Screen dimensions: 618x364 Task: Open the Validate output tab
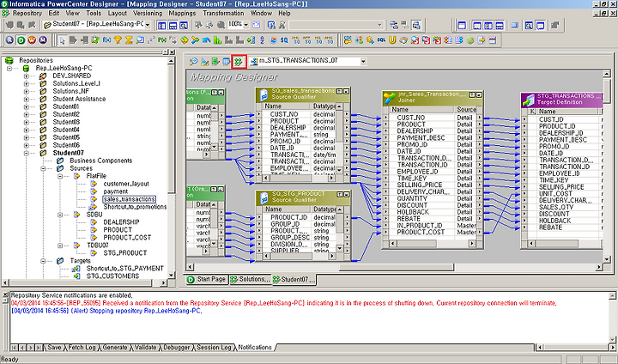pyautogui.click(x=145, y=348)
